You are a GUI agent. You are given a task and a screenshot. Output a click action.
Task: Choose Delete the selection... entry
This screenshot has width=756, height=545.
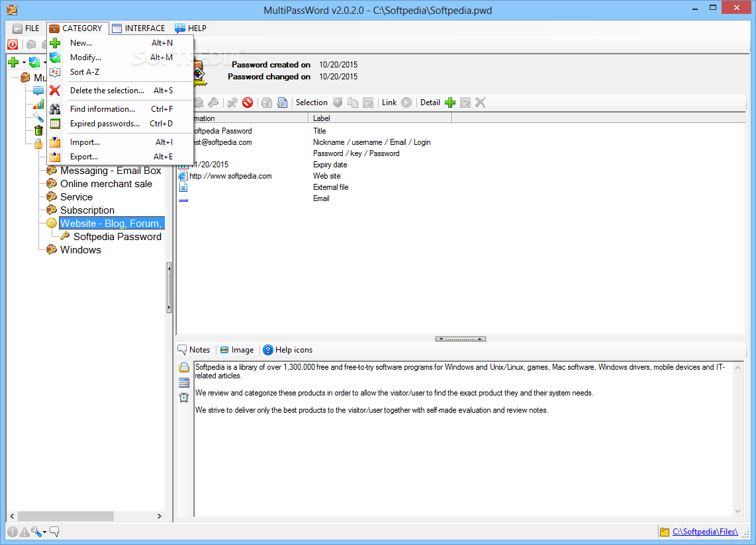120,91
